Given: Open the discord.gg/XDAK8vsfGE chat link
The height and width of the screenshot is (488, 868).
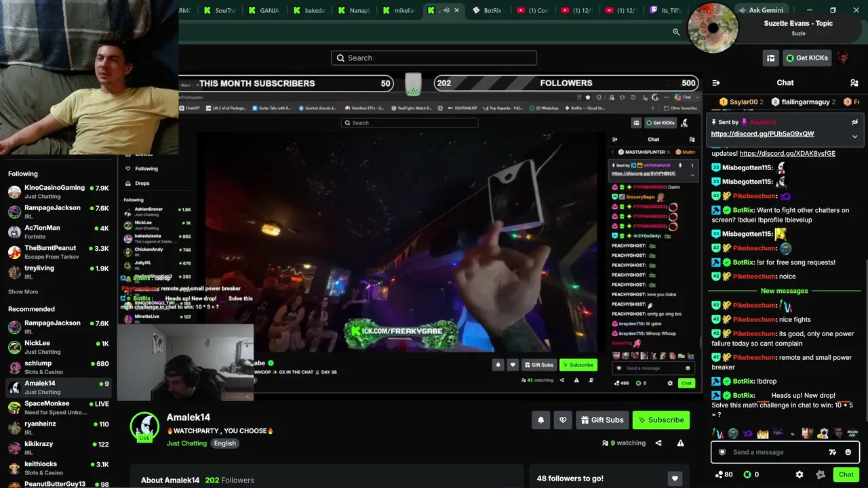Looking at the screenshot, I should pos(787,154).
